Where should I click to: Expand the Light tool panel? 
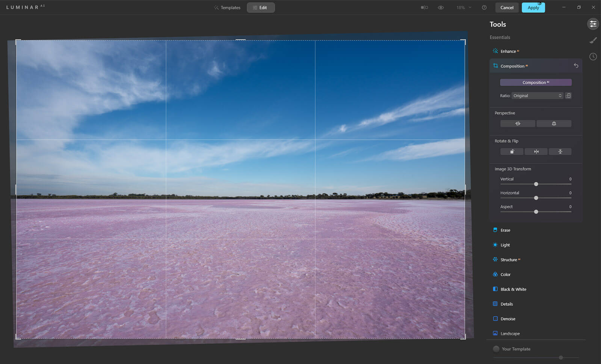pyautogui.click(x=505, y=245)
